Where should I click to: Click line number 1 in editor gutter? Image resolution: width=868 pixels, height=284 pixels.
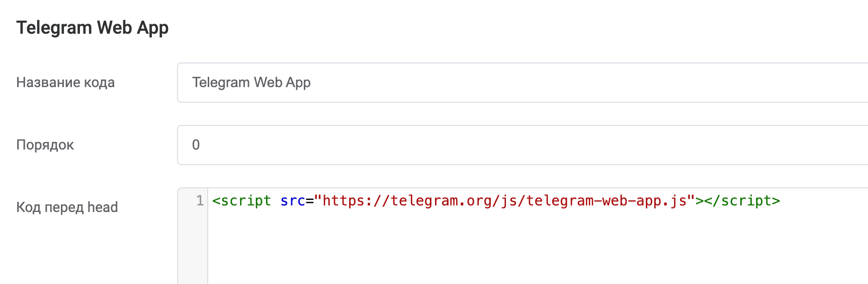click(200, 200)
